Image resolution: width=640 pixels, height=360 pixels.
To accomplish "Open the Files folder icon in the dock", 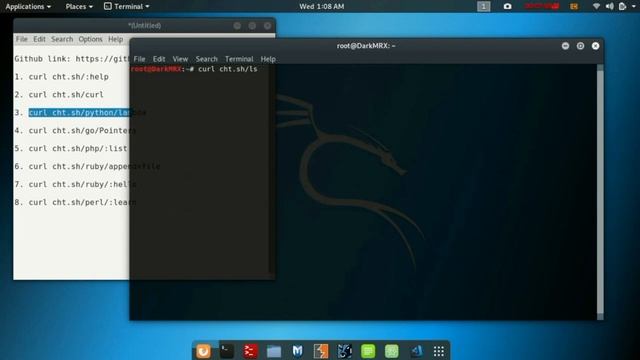I will tap(274, 351).
